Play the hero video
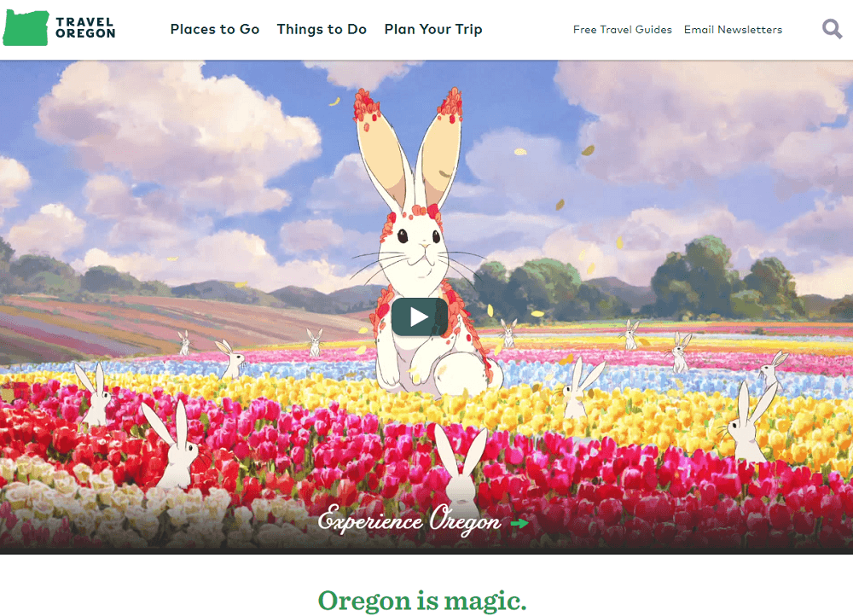This screenshot has height=616, width=853. tap(420, 317)
